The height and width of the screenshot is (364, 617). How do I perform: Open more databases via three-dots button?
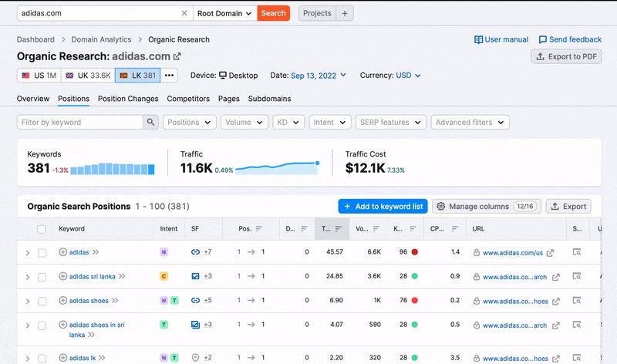169,76
